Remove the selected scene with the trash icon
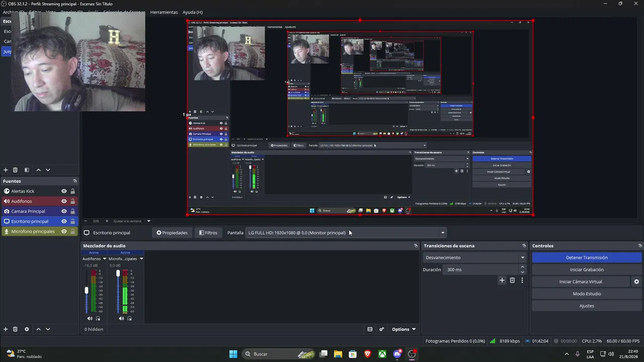Image resolution: width=644 pixels, height=362 pixels. pos(15,170)
